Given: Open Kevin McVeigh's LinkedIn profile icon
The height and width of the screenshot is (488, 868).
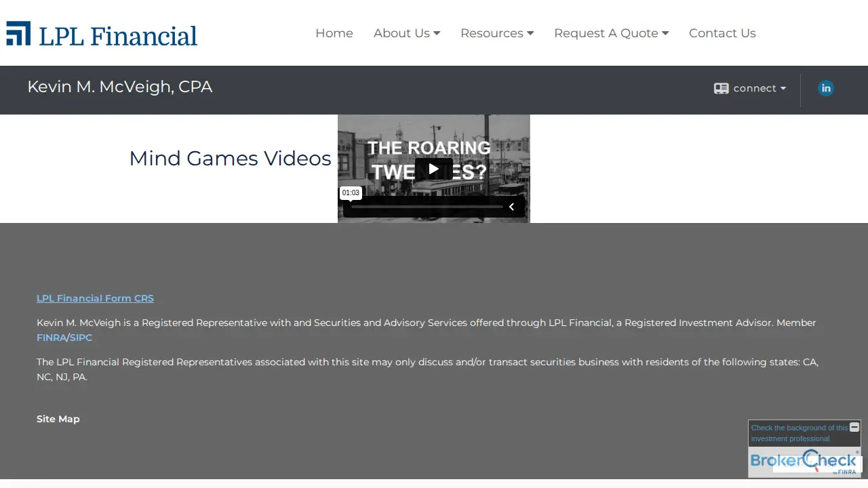Looking at the screenshot, I should pos(825,88).
